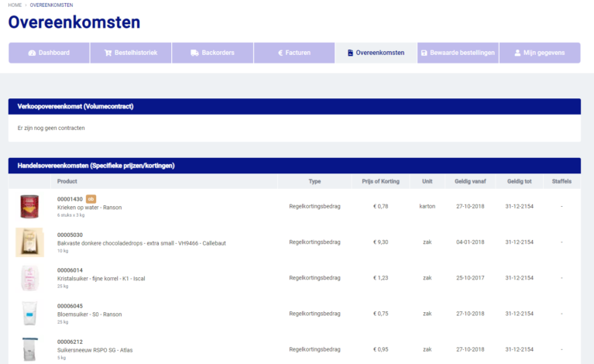Click product number 00005030
The image size is (594, 364).
(x=70, y=235)
